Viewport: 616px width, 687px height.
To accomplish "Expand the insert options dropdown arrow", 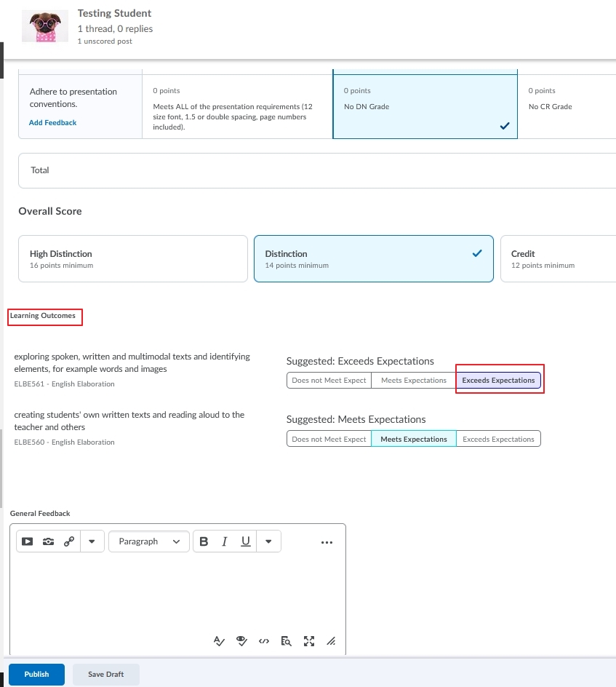I will [x=92, y=541].
